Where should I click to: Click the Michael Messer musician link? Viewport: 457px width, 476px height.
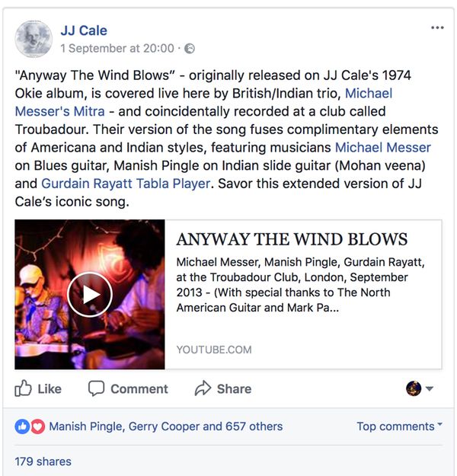tap(383, 148)
